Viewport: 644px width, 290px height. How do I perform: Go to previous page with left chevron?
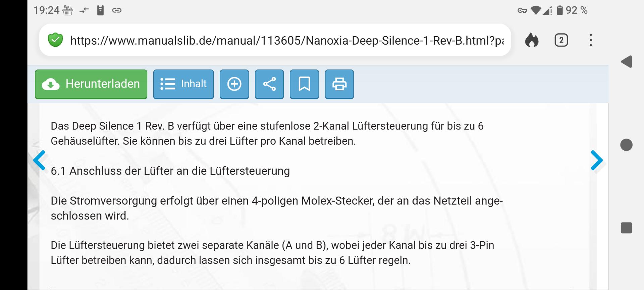[39, 160]
